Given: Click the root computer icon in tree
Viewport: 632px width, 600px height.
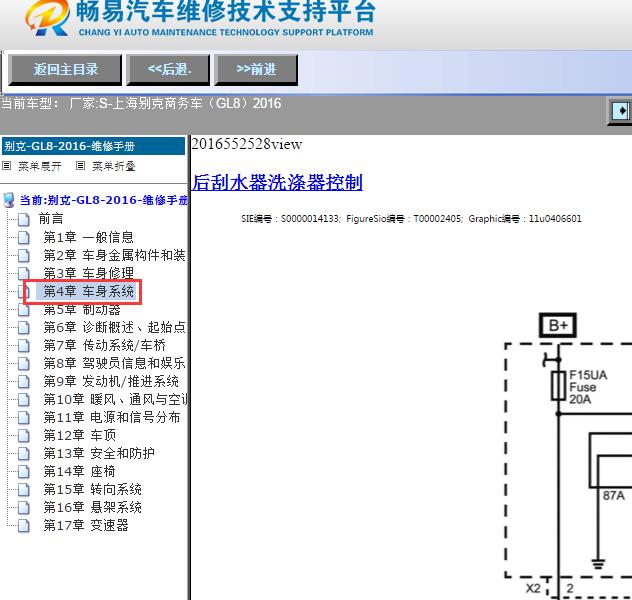Looking at the screenshot, I should point(8,200).
